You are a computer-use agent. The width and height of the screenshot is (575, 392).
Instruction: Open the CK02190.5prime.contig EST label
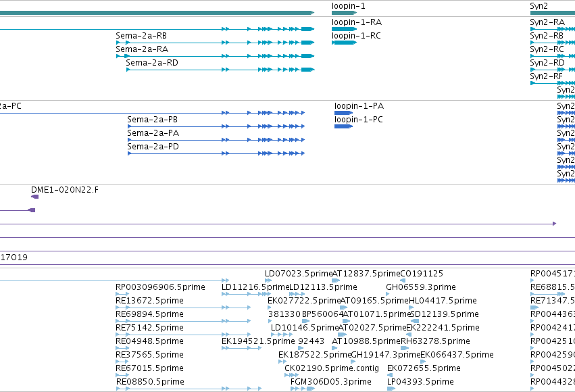(x=332, y=369)
